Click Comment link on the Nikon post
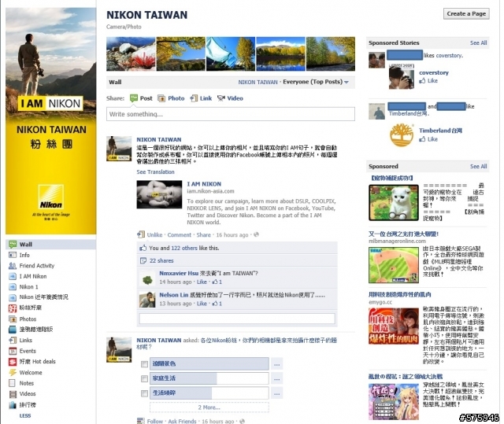504x424 pixels. click(x=180, y=234)
